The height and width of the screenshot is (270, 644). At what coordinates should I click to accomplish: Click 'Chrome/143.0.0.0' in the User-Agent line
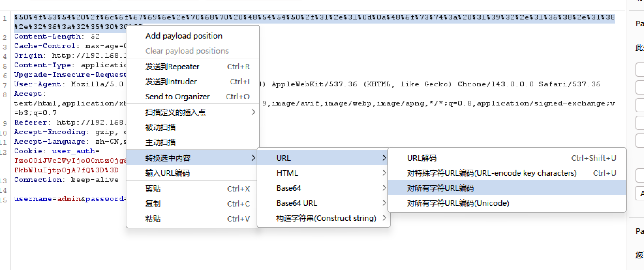click(495, 84)
